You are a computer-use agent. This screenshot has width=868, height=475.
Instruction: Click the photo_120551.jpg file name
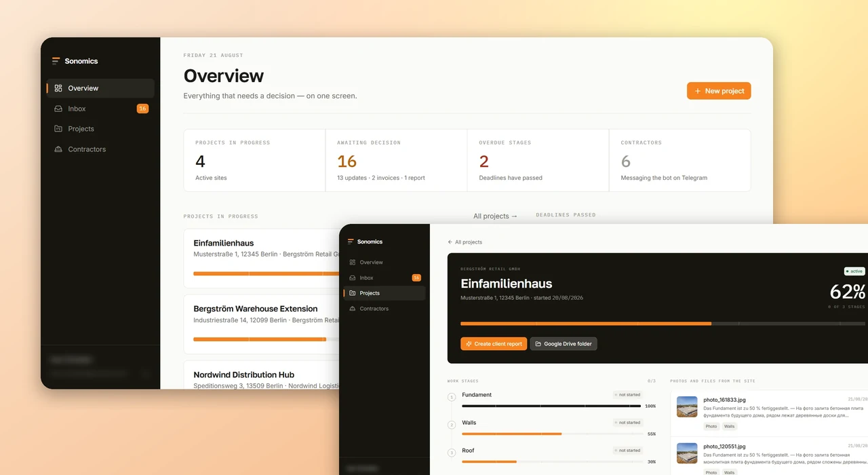click(x=724, y=447)
